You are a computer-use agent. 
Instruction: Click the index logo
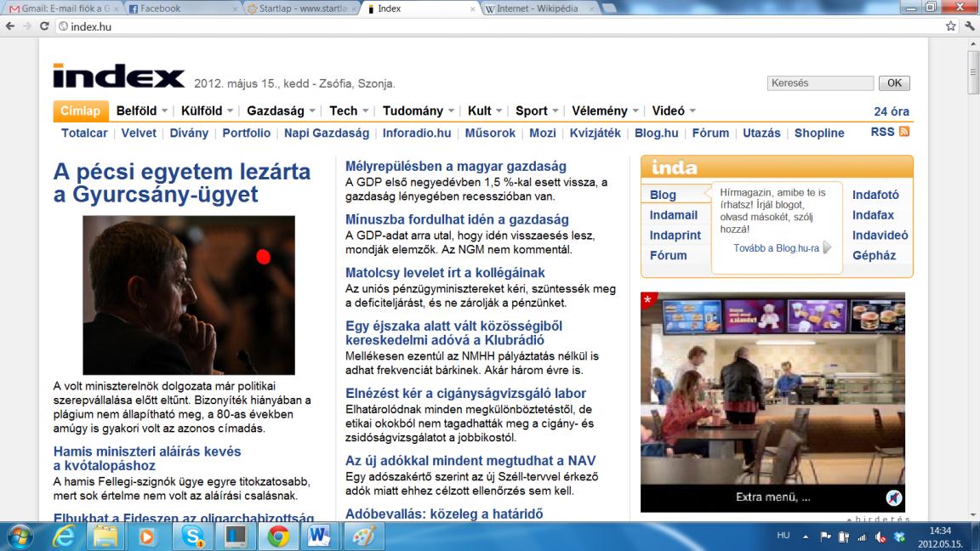pyautogui.click(x=119, y=77)
